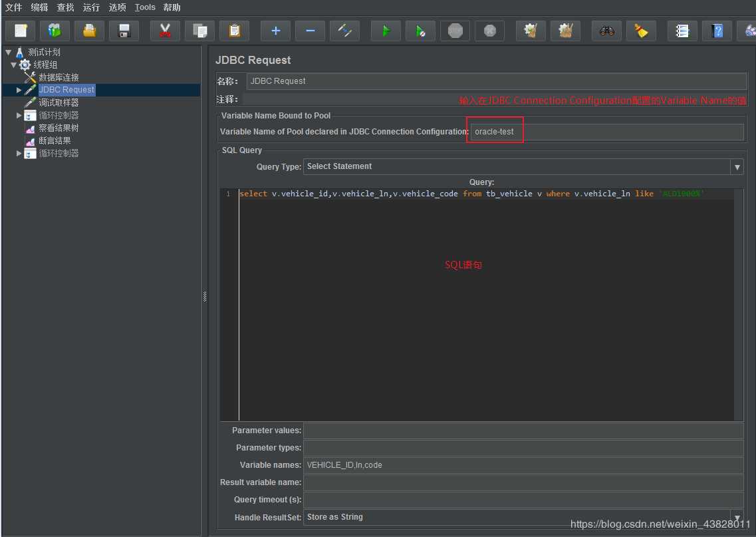
Task: Select 断言结果 in the tree
Action: (55, 140)
